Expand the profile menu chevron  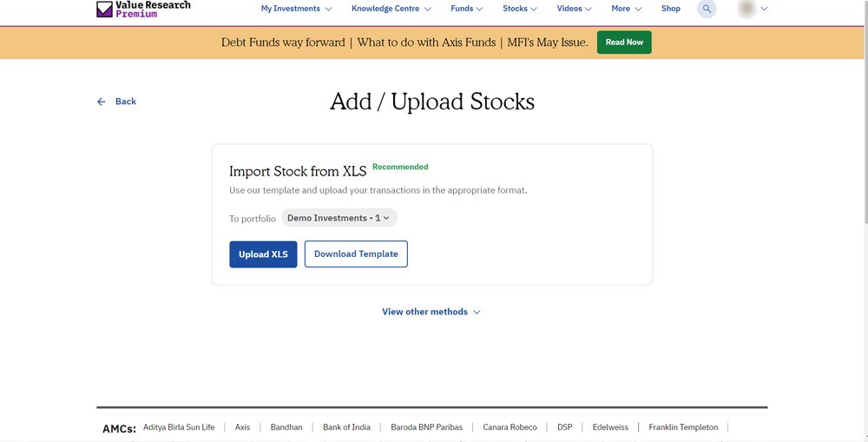[x=765, y=9]
